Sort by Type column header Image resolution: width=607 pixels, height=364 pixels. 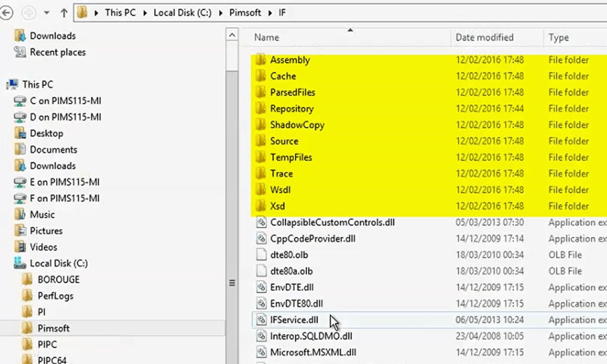pyautogui.click(x=558, y=37)
